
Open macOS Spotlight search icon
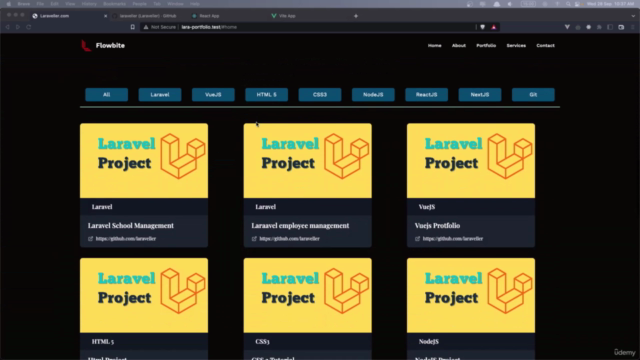[568, 4]
